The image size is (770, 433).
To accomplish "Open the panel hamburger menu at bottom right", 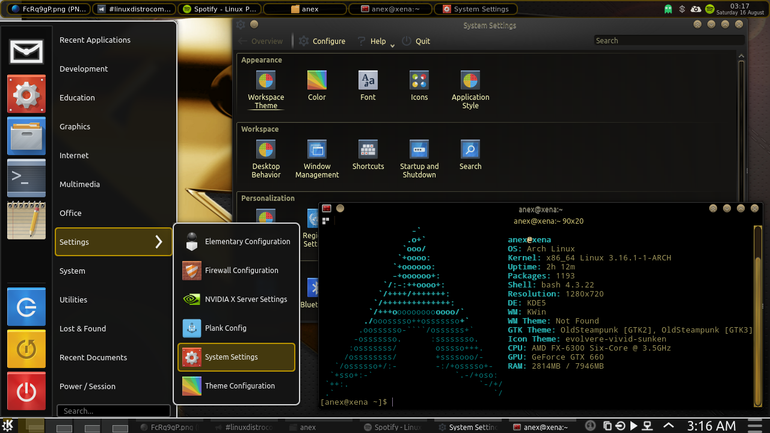I will click(755, 426).
